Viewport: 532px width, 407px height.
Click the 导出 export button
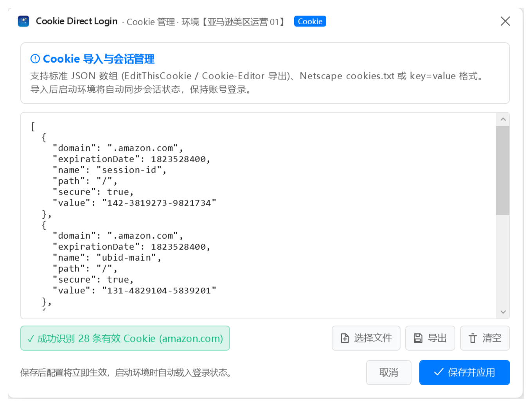pyautogui.click(x=430, y=338)
